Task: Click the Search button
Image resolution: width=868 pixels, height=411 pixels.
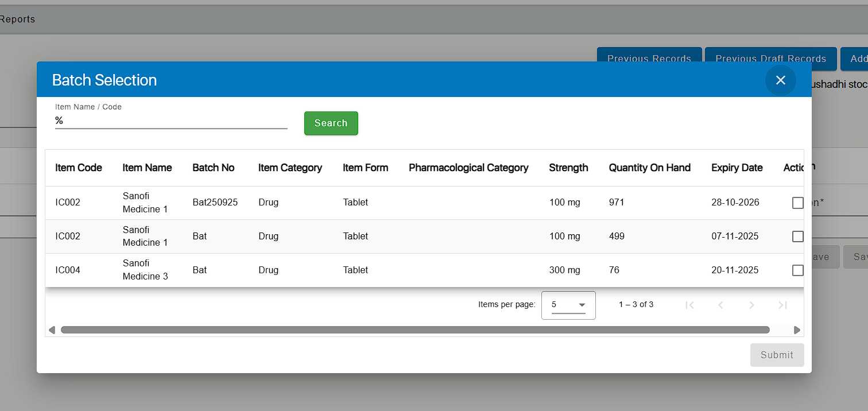Action: point(331,123)
